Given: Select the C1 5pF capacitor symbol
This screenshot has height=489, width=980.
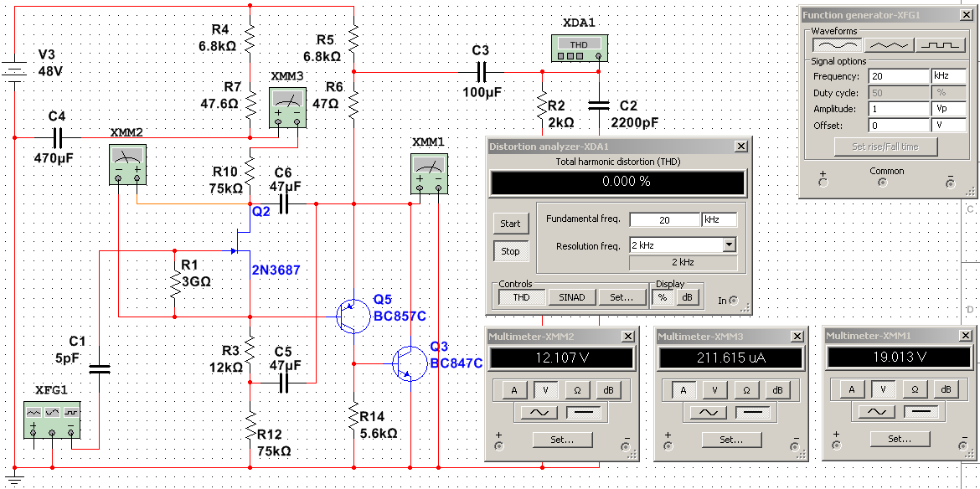Looking at the screenshot, I should 99,368.
